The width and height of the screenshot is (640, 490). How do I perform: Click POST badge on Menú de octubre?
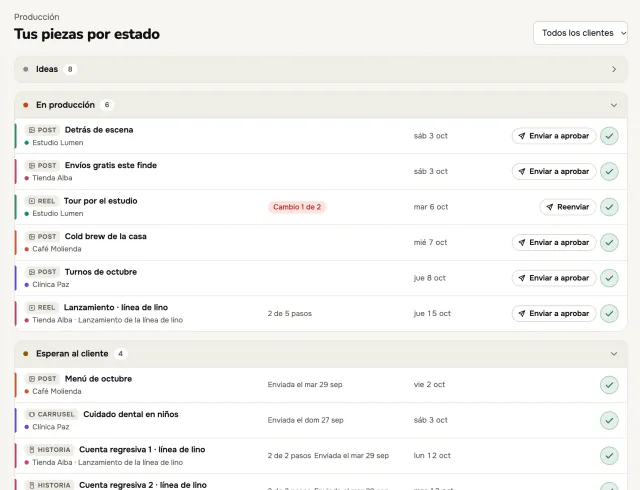pos(42,379)
